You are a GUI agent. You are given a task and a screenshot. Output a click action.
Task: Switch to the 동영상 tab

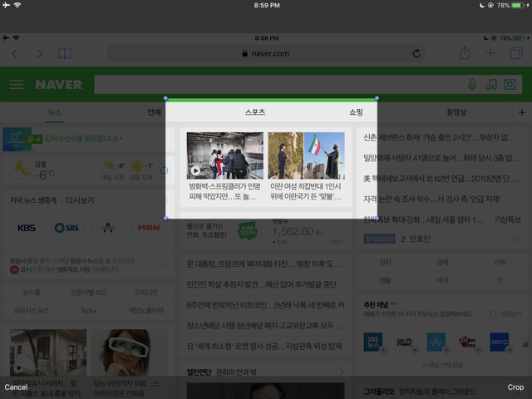456,112
